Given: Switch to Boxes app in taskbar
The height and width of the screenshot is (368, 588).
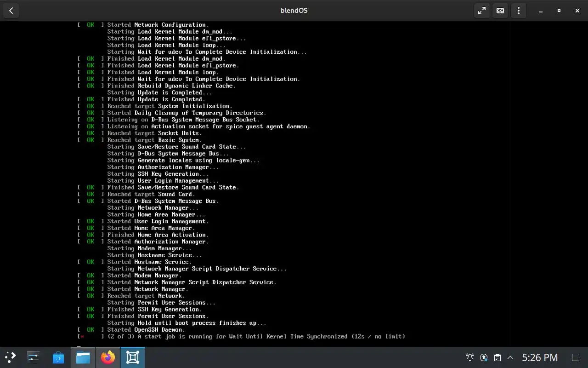Looking at the screenshot, I should pos(133,357).
